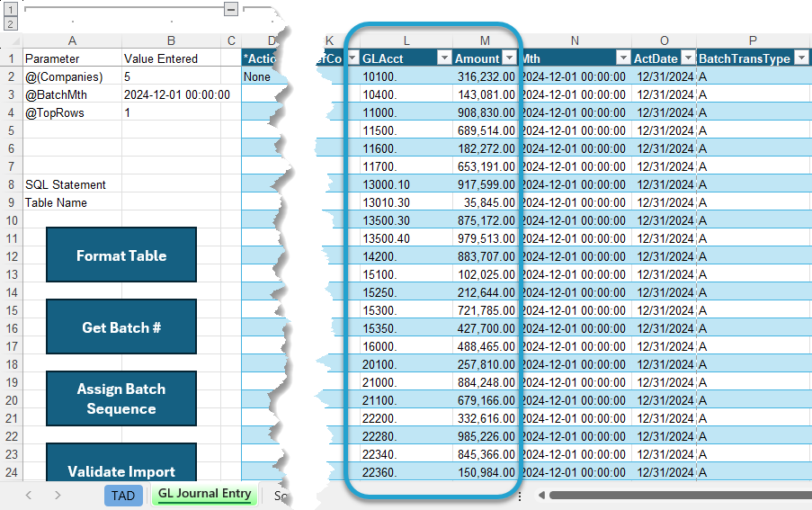Select column O header
Viewport: 812px width, 510px height.
(664, 40)
